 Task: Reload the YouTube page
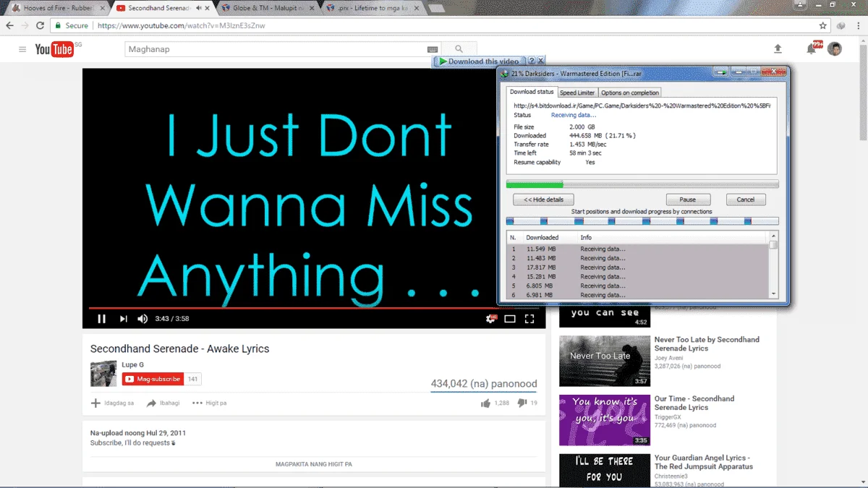pyautogui.click(x=41, y=25)
